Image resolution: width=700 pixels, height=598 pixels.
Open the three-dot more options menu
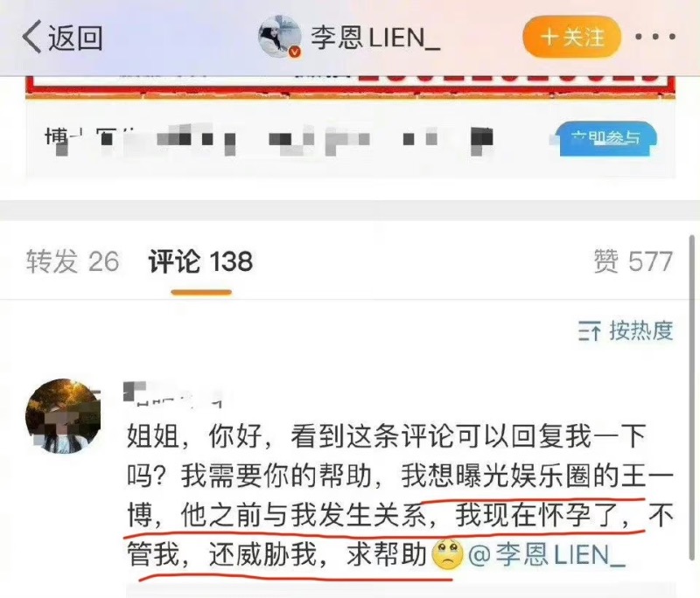[x=655, y=37]
